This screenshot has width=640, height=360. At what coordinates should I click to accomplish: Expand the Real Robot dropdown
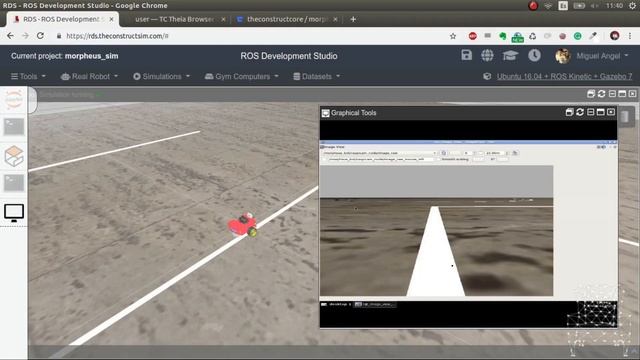[89, 76]
